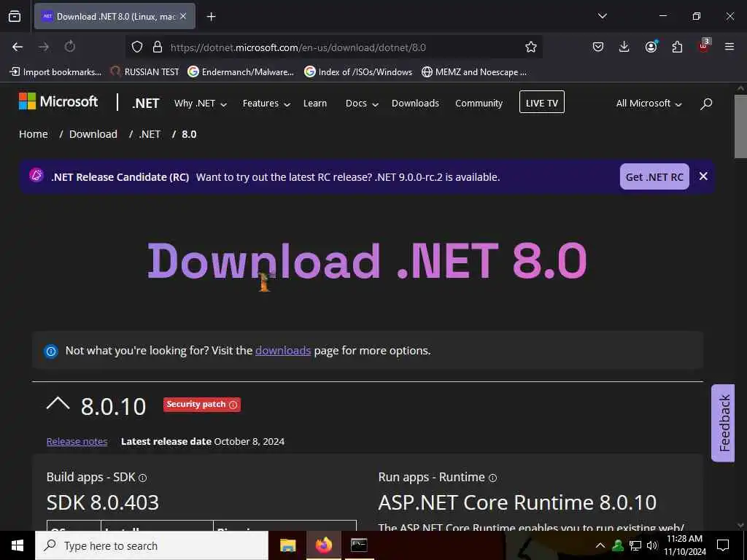Click the purple release candidate rocket icon
Image resolution: width=747 pixels, height=560 pixels.
[36, 175]
